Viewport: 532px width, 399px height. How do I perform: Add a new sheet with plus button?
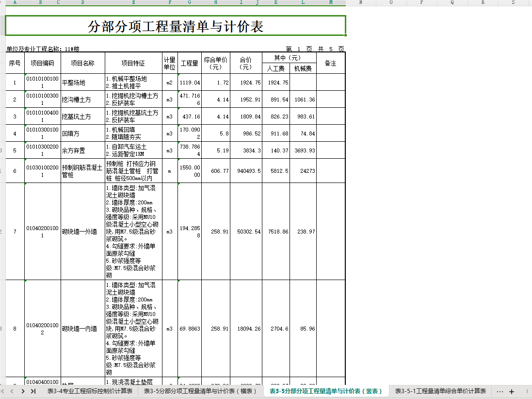tap(512, 392)
